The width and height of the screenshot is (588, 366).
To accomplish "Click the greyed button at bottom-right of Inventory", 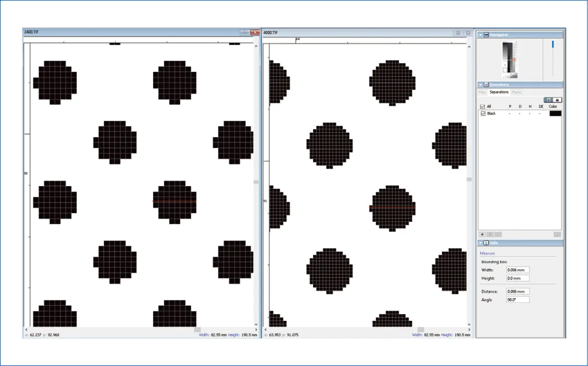I will [x=558, y=234].
